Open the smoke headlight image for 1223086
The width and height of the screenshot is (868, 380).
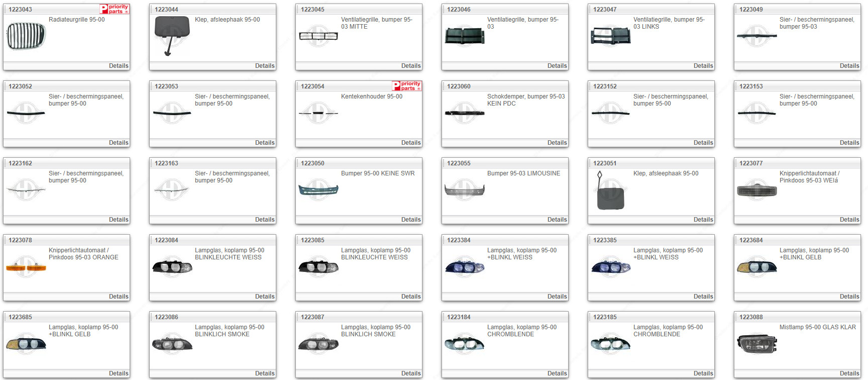tap(172, 344)
